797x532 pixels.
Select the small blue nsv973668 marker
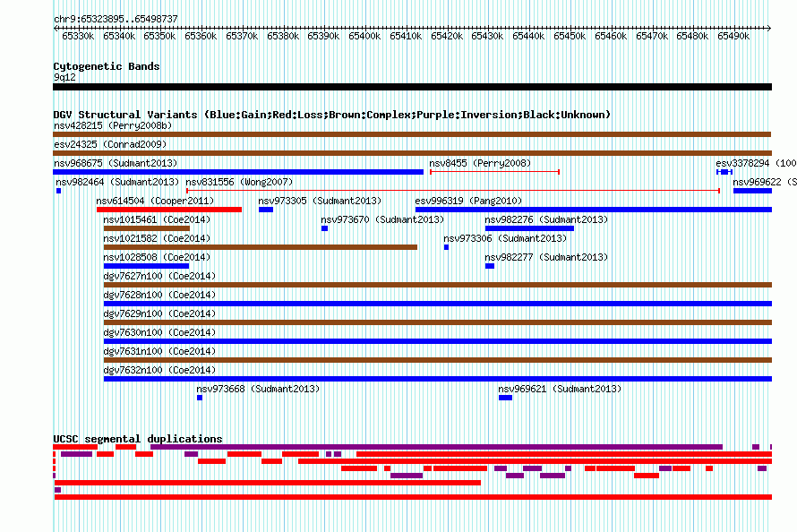pyautogui.click(x=200, y=398)
